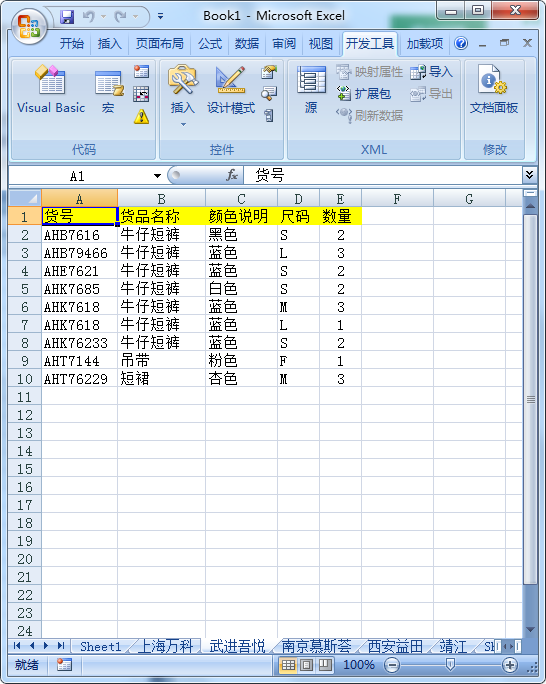Click the zoom slider handle
This screenshot has width=546, height=684.
[450, 664]
